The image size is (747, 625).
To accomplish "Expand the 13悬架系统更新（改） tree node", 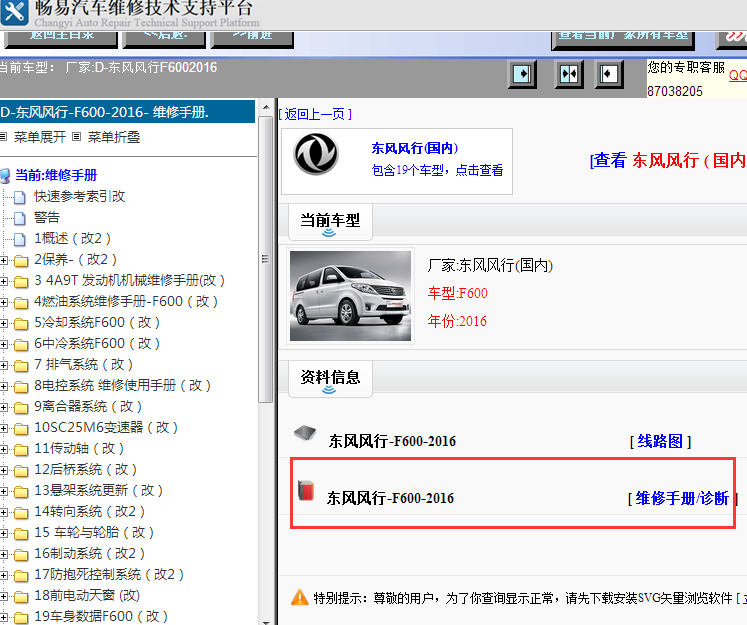I will 4,491.
